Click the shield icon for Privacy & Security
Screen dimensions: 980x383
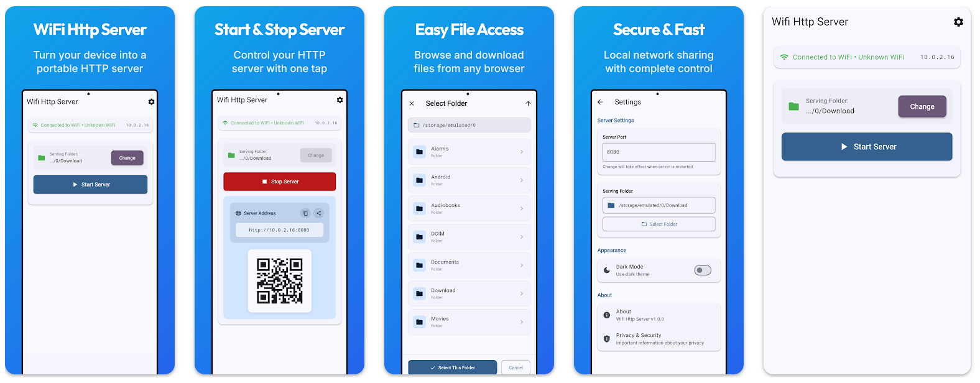tap(607, 339)
